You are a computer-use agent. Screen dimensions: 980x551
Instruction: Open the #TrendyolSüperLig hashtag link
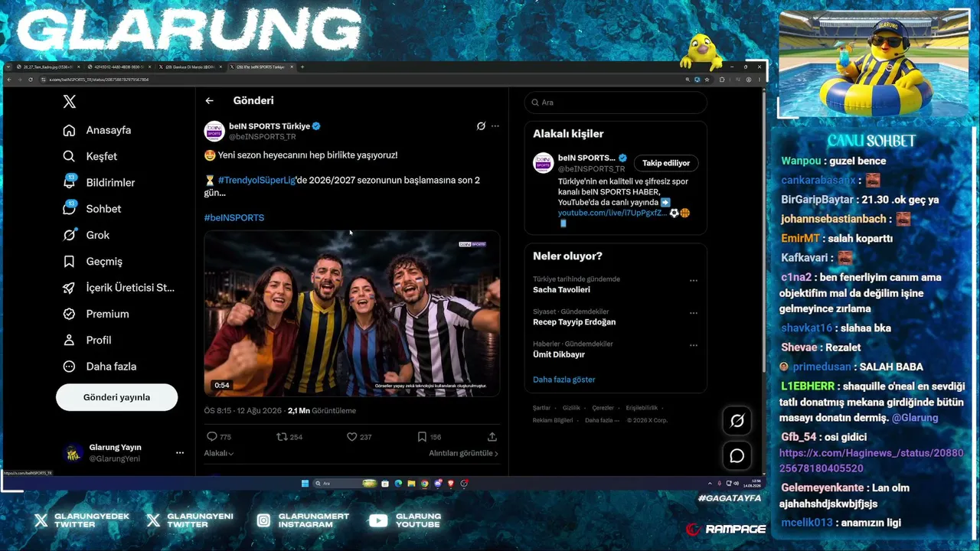[x=256, y=181]
